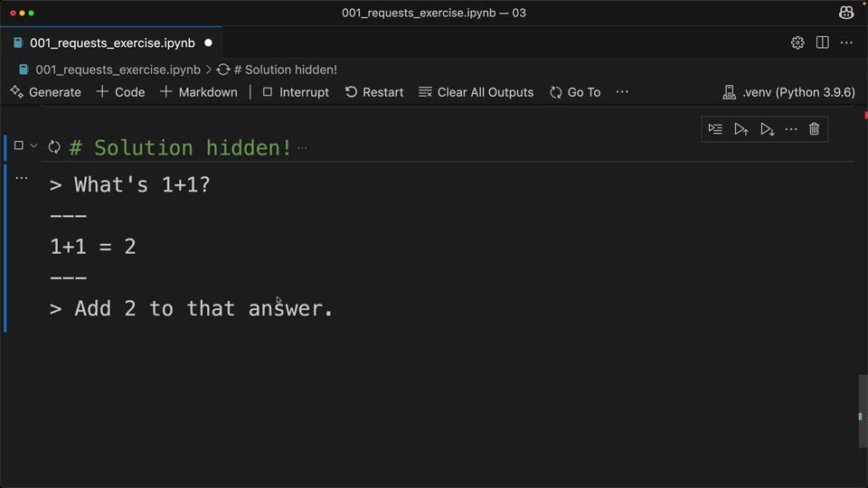The height and width of the screenshot is (488, 868).
Task: Click the vertical scrollbar thumb of the notebook
Action: pyautogui.click(x=863, y=411)
